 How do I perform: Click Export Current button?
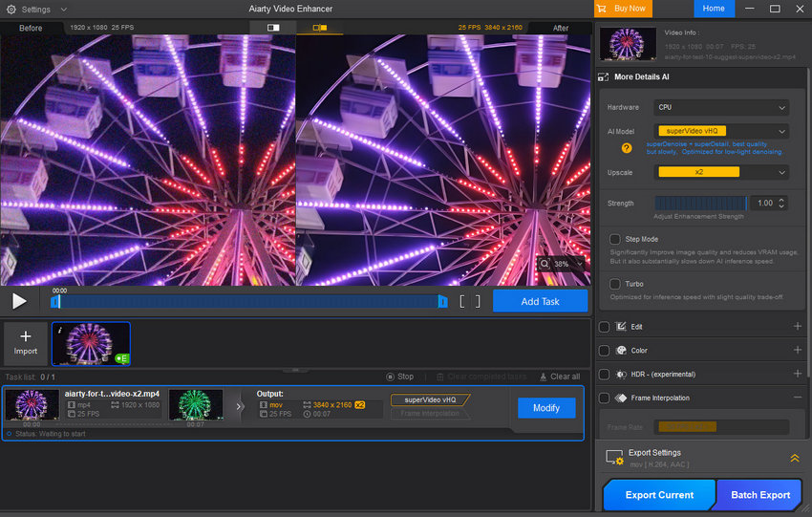(x=659, y=495)
